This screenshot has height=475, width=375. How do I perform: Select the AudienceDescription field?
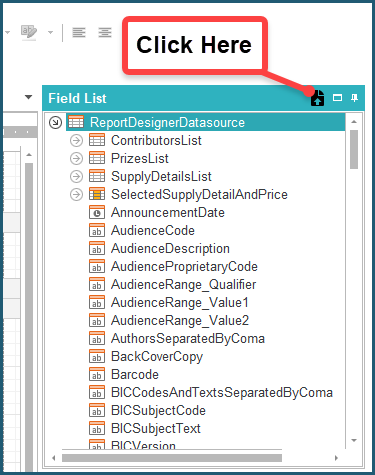tap(170, 248)
